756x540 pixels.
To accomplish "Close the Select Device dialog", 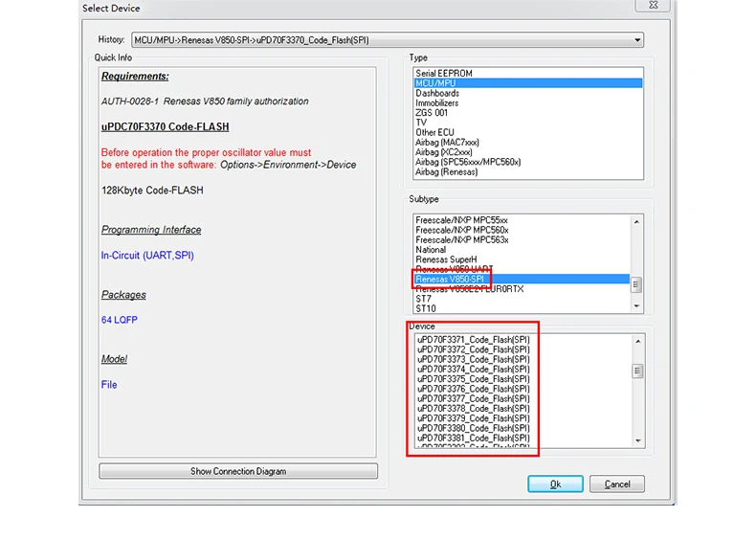I will click(654, 5).
